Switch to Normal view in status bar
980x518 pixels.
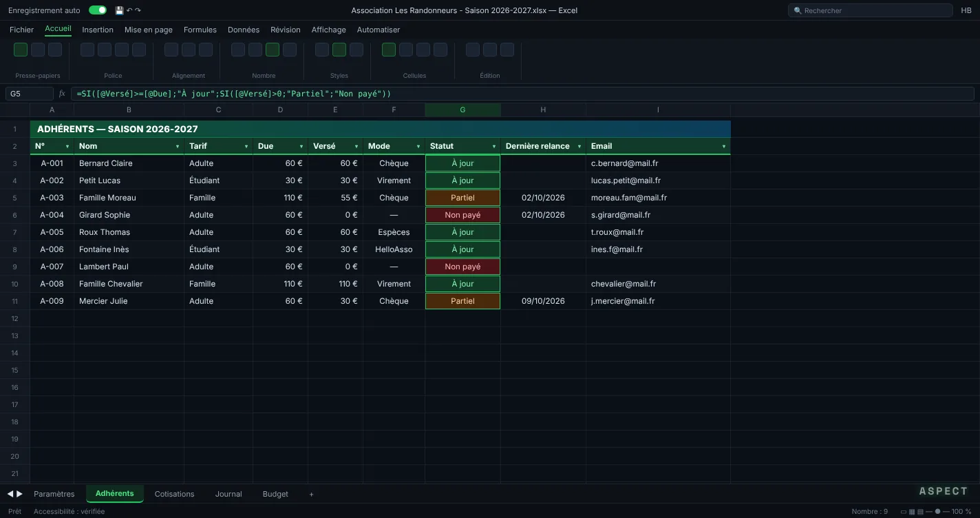tap(904, 512)
